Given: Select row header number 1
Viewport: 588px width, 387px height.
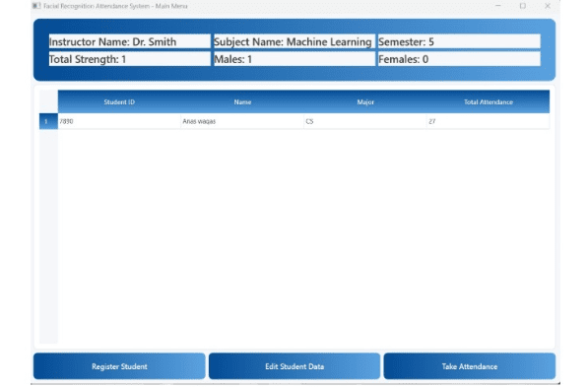Looking at the screenshot, I should tap(48, 121).
